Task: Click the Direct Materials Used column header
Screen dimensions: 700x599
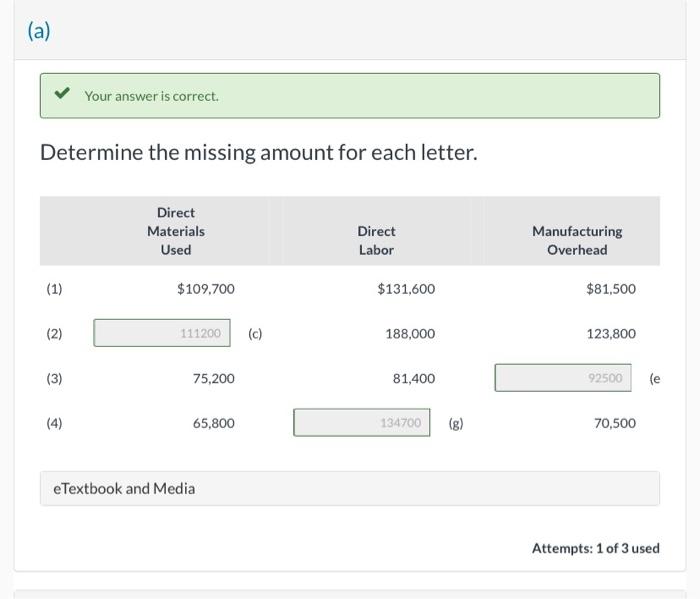Action: pos(176,231)
